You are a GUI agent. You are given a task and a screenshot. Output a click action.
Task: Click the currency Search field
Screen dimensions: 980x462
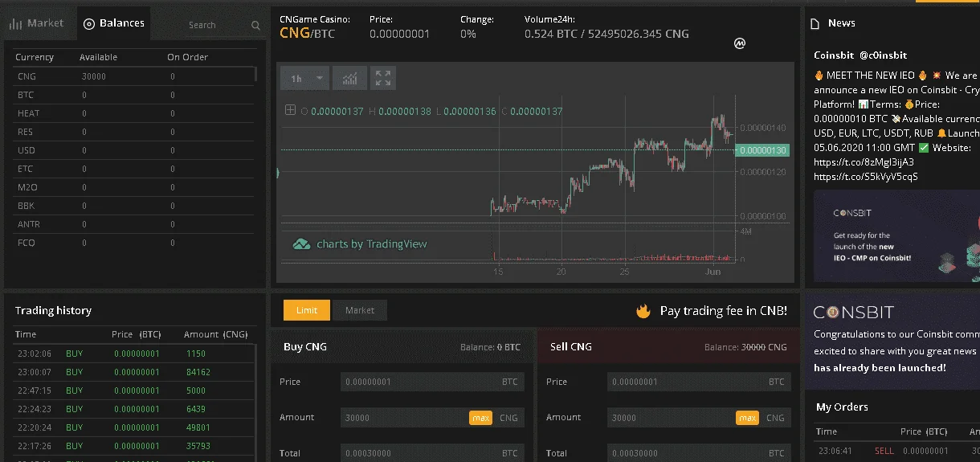tap(202, 25)
